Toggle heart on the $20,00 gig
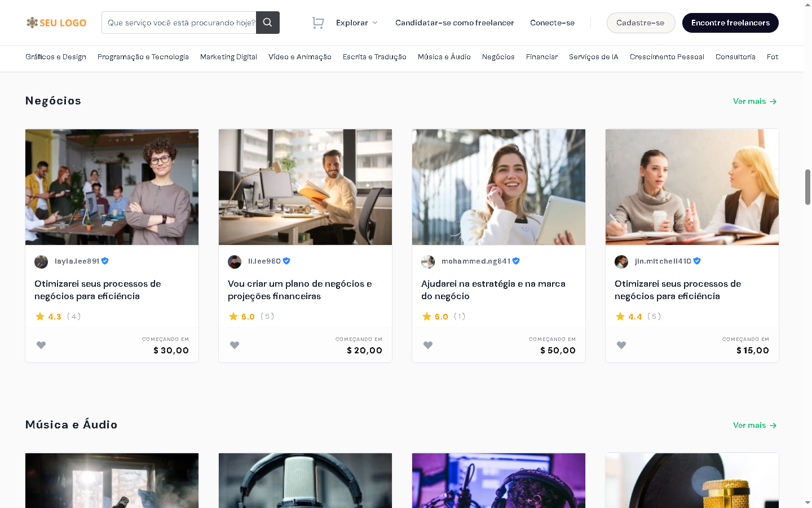Image resolution: width=812 pixels, height=508 pixels. coord(235,345)
